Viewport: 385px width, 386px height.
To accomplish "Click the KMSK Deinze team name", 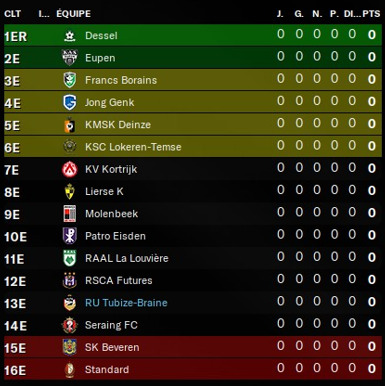I will (x=118, y=125).
